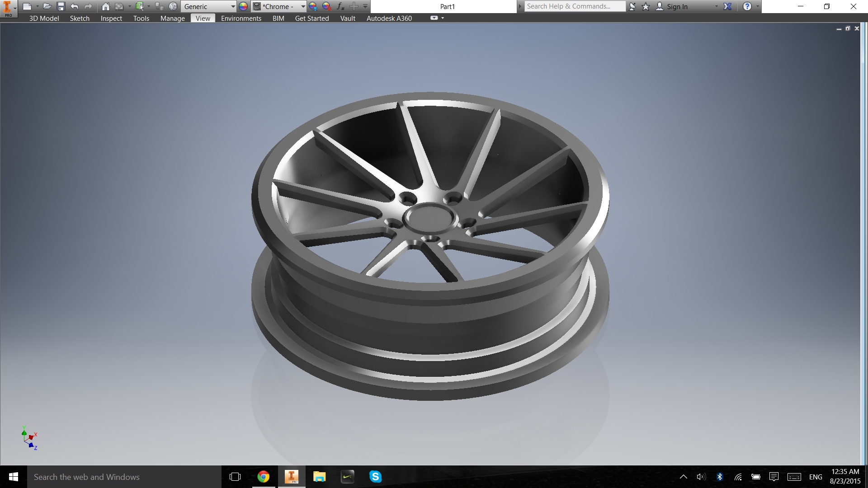The height and width of the screenshot is (488, 868).
Task: Click the Open folder icon
Action: pos(47,6)
